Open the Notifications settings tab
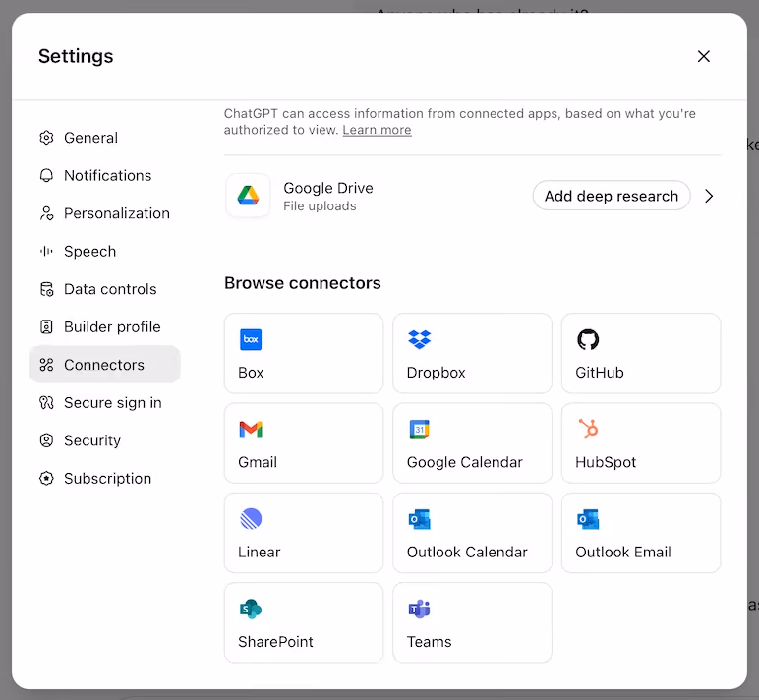This screenshot has height=700, width=759. point(104,175)
